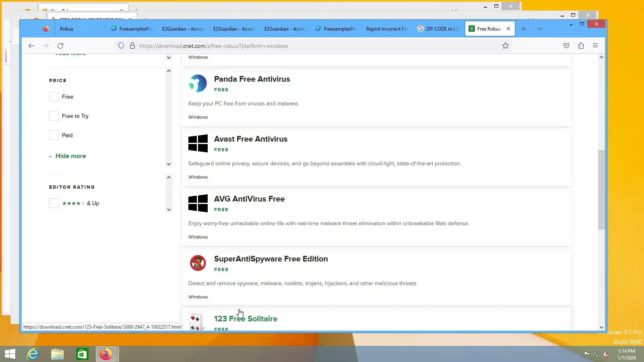Click the 123 Free Solitaire cards icon
The height and width of the screenshot is (362, 644).
[x=196, y=322]
